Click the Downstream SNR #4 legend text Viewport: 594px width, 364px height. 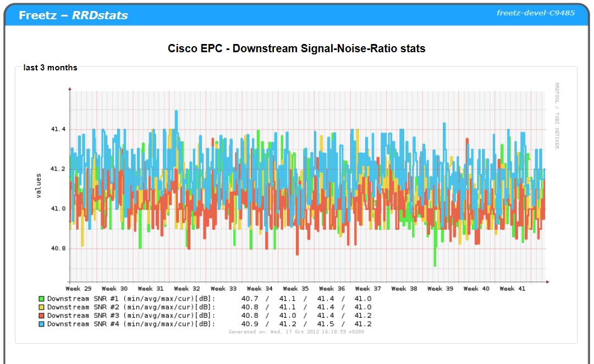coord(131,324)
